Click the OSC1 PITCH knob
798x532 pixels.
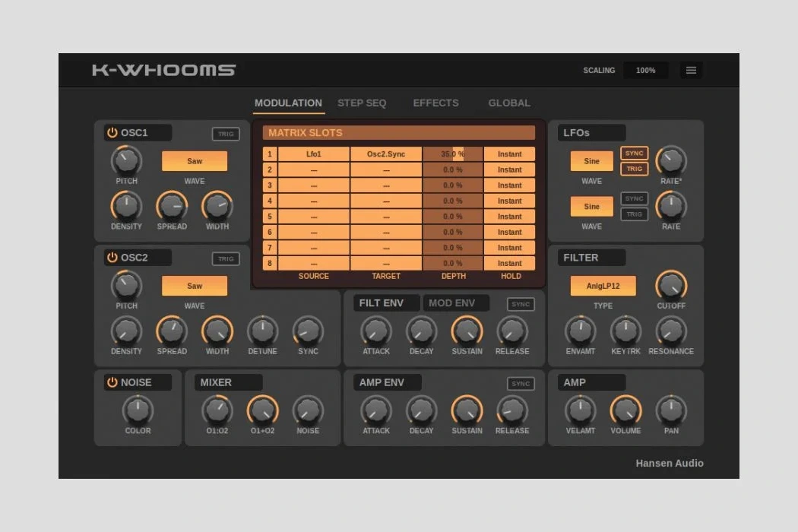click(x=126, y=160)
